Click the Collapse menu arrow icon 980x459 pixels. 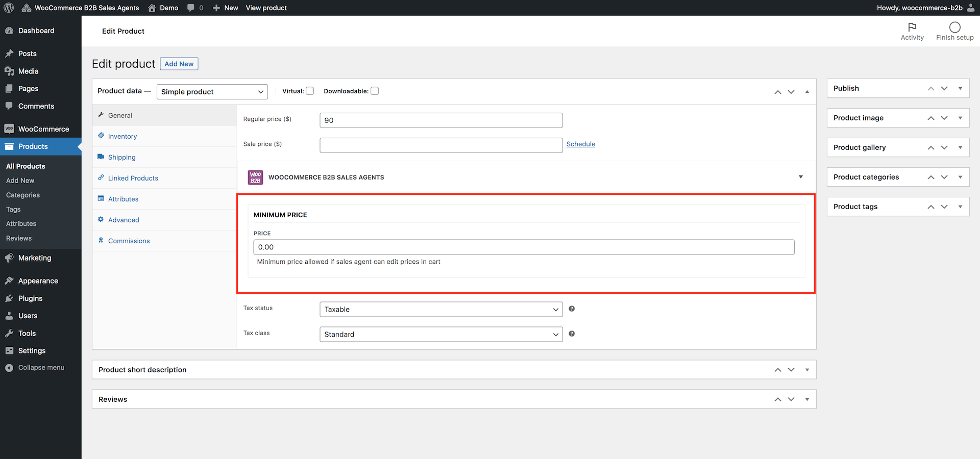(x=9, y=368)
